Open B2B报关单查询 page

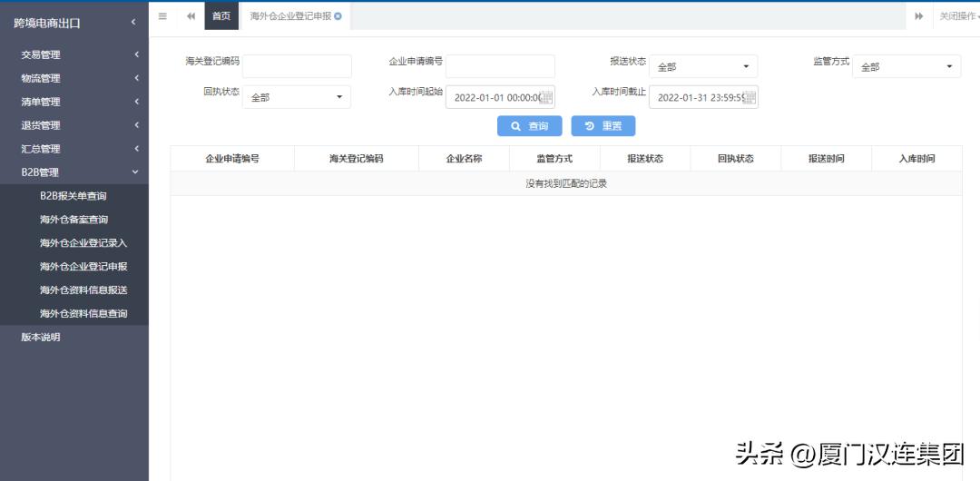click(x=73, y=196)
